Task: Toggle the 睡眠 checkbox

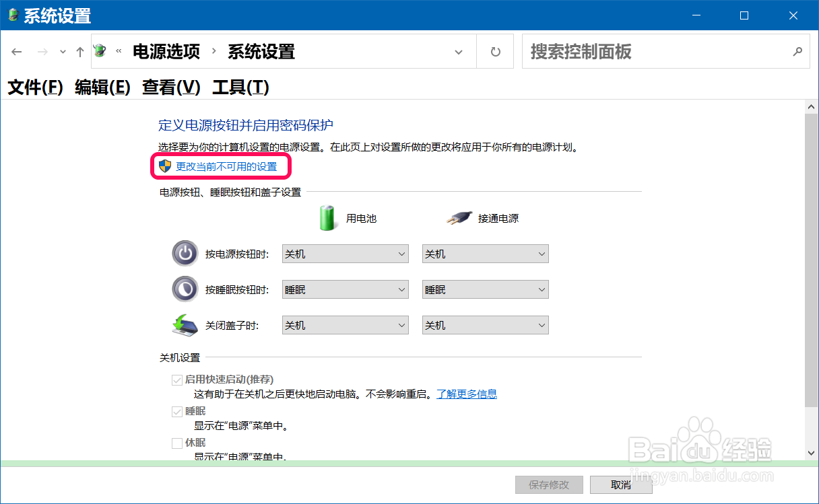Action: click(x=177, y=411)
